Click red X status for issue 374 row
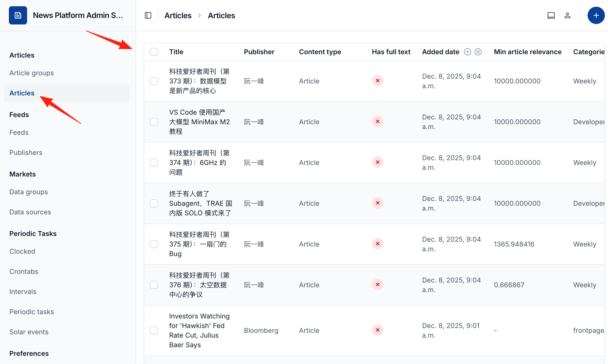Viewport: 608px width, 364px height. point(378,162)
